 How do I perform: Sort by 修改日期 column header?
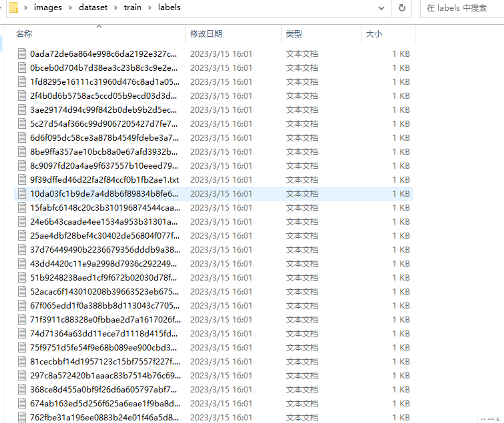pos(206,34)
